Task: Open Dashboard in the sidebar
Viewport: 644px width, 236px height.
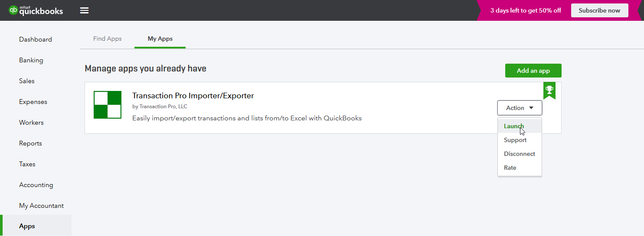Action: pos(36,39)
